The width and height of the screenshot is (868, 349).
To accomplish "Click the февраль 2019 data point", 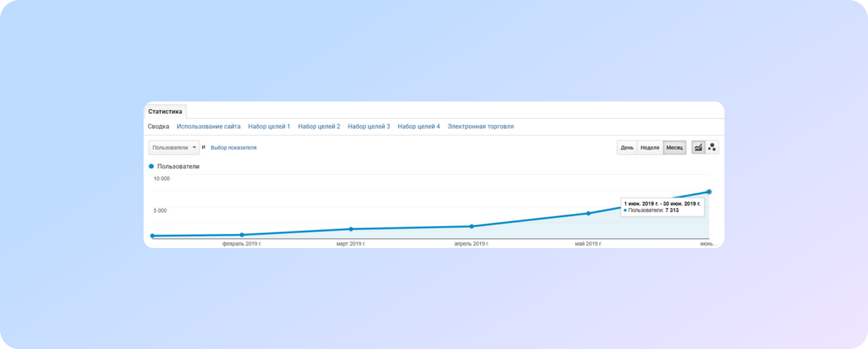I will click(242, 235).
